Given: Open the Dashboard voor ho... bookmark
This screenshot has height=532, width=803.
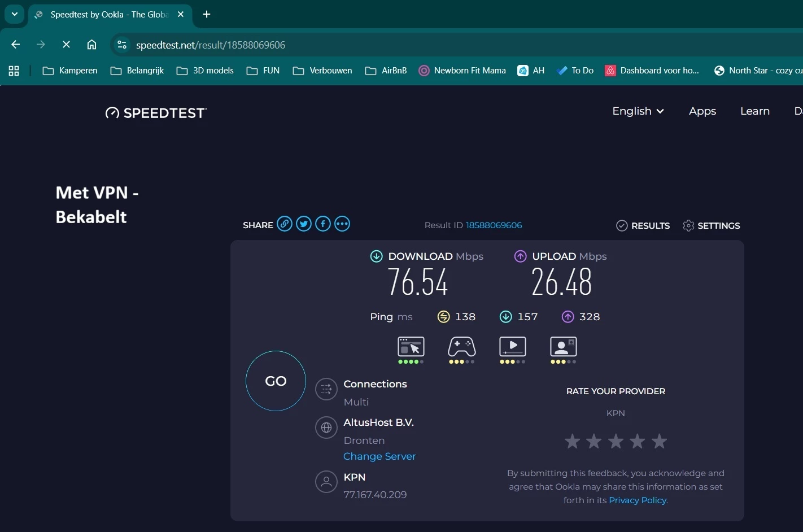Looking at the screenshot, I should 652,71.
